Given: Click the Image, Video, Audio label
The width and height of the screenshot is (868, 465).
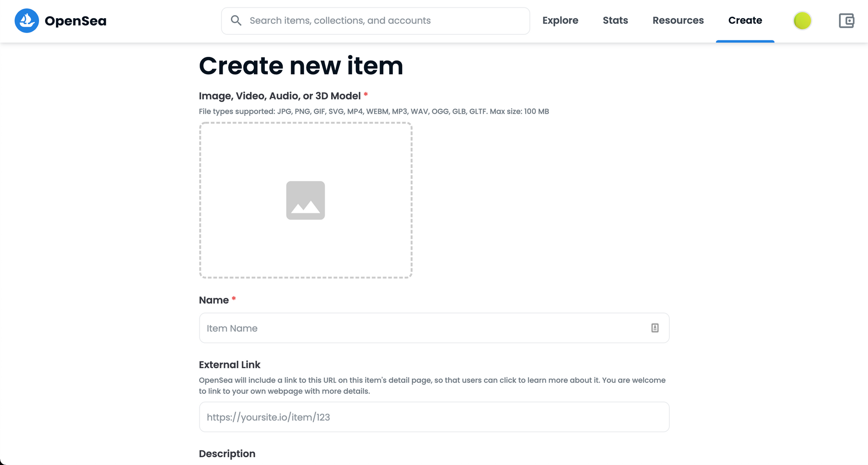Looking at the screenshot, I should coord(279,96).
